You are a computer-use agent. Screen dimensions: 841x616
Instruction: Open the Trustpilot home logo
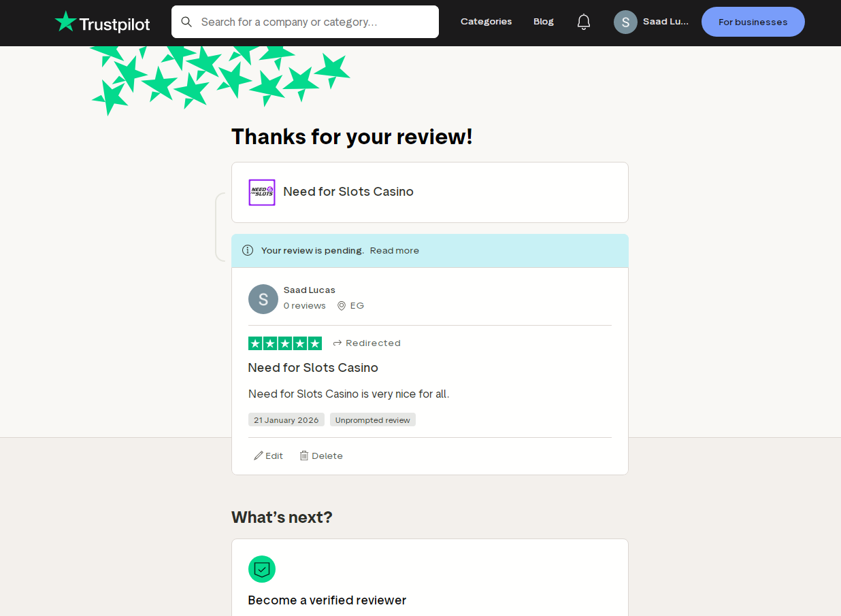[102, 22]
